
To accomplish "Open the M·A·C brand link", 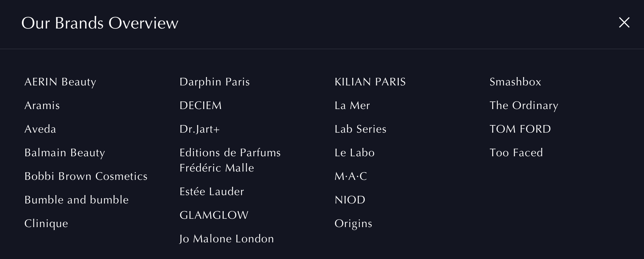I will point(350,176).
